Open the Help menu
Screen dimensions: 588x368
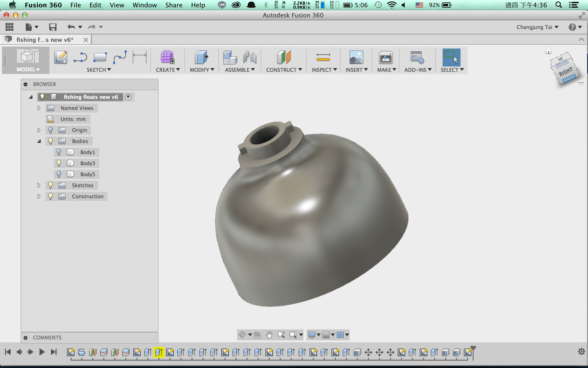coord(198,5)
